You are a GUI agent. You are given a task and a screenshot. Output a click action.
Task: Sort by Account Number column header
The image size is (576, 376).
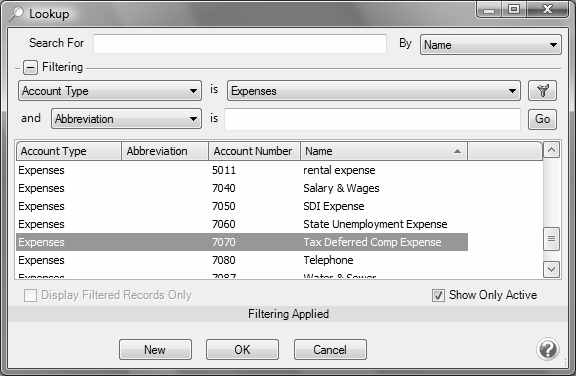tap(254, 151)
